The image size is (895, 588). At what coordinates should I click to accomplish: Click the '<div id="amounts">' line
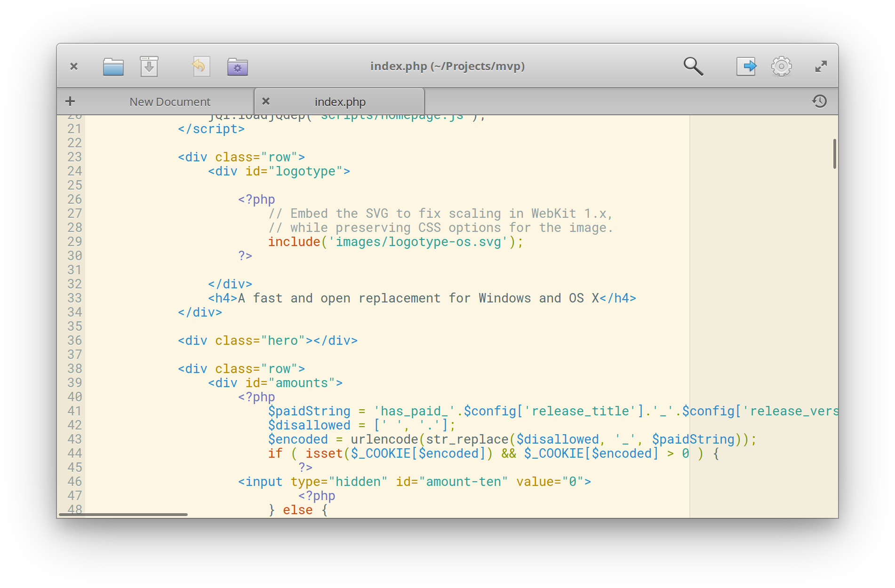(x=275, y=383)
